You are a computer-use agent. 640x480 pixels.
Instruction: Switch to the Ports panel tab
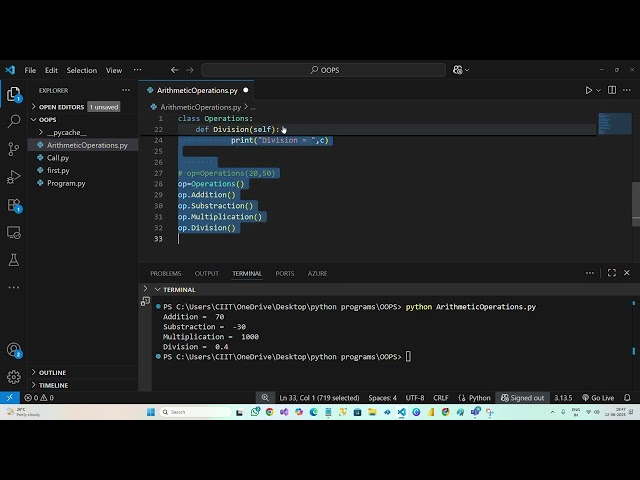(x=284, y=273)
